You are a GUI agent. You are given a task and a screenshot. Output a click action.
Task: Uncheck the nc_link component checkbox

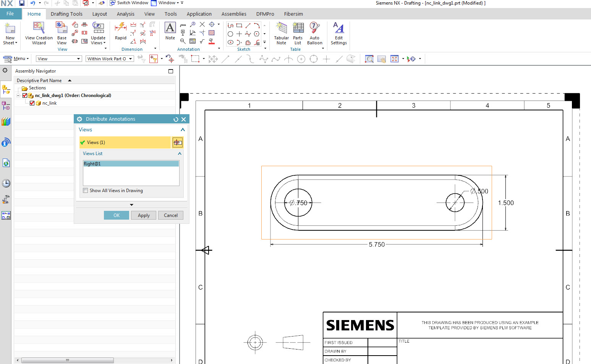pyautogui.click(x=32, y=103)
